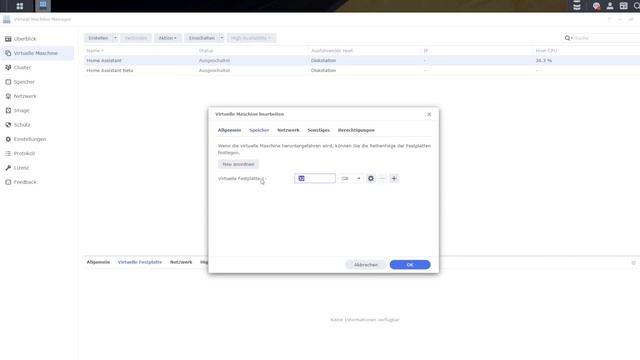Click the Einschalten button
The height and width of the screenshot is (360, 640).
click(202, 38)
